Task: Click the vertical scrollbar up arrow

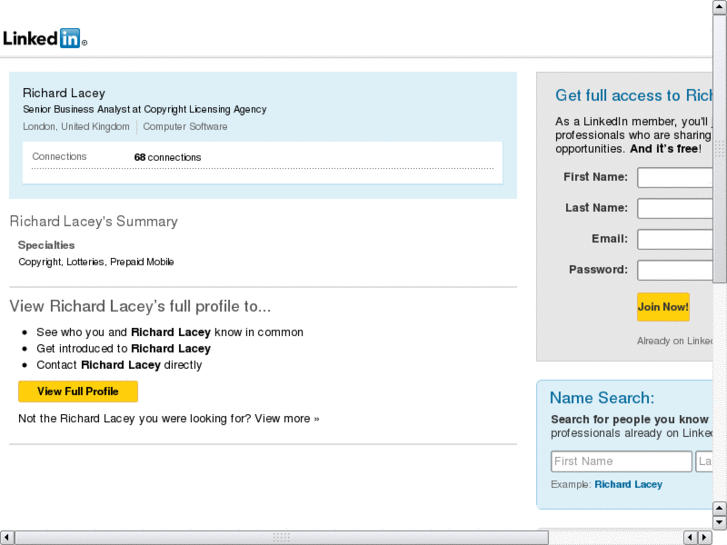Action: pos(720,7)
